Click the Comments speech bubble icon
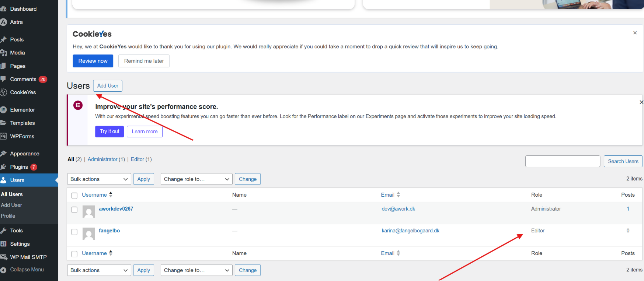 (x=4, y=79)
